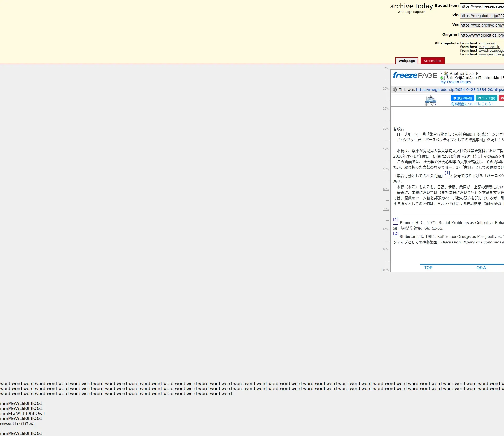The image size is (504, 436).
Task: Click the シェア(β) share button
Action: tap(486, 98)
